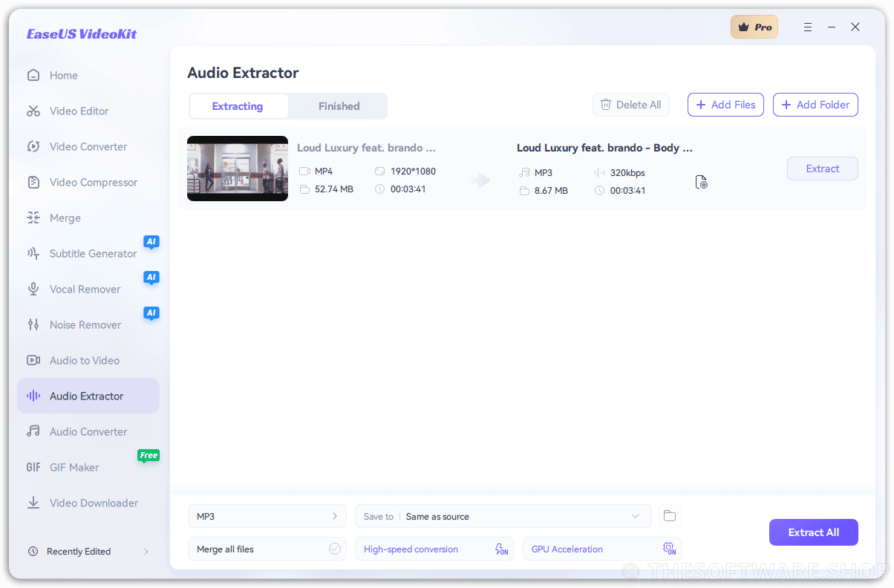Open Noise Remover tool
The image size is (894, 588).
coord(88,324)
